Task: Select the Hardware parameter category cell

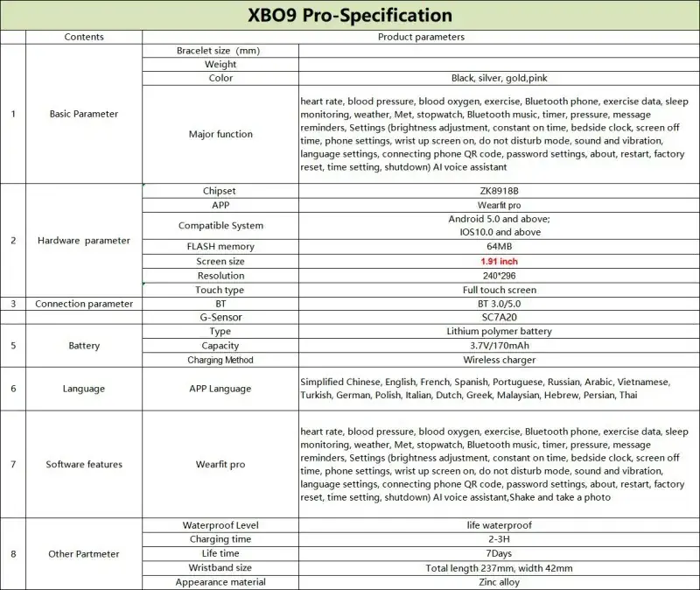Action: point(84,240)
